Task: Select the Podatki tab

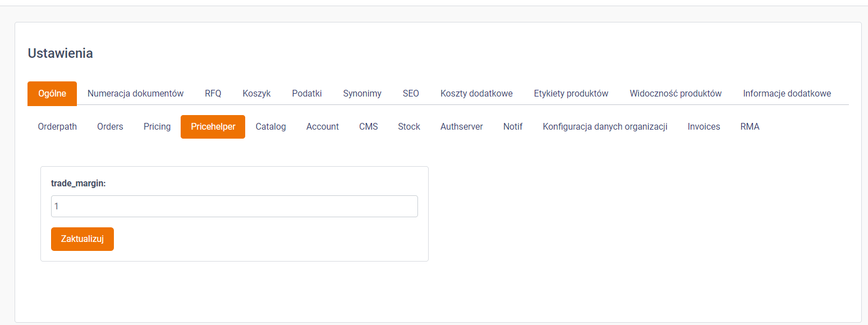Action: click(307, 93)
